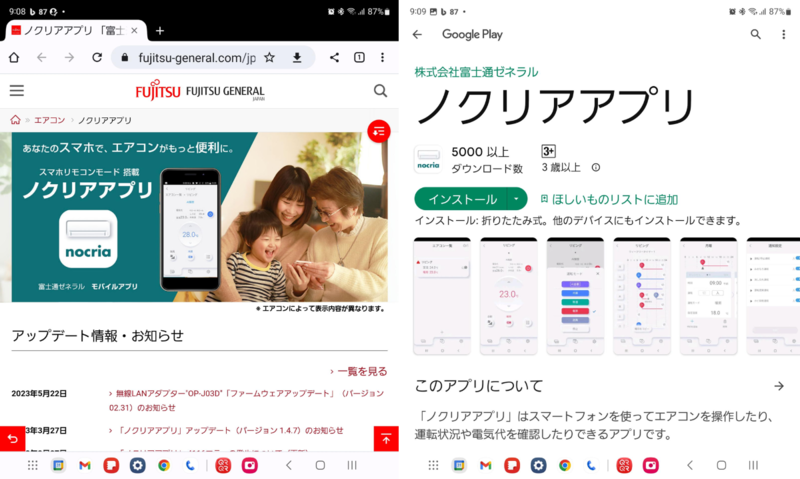Launch Gmail from left taskbar
The width and height of the screenshot is (800, 479).
[x=85, y=465]
